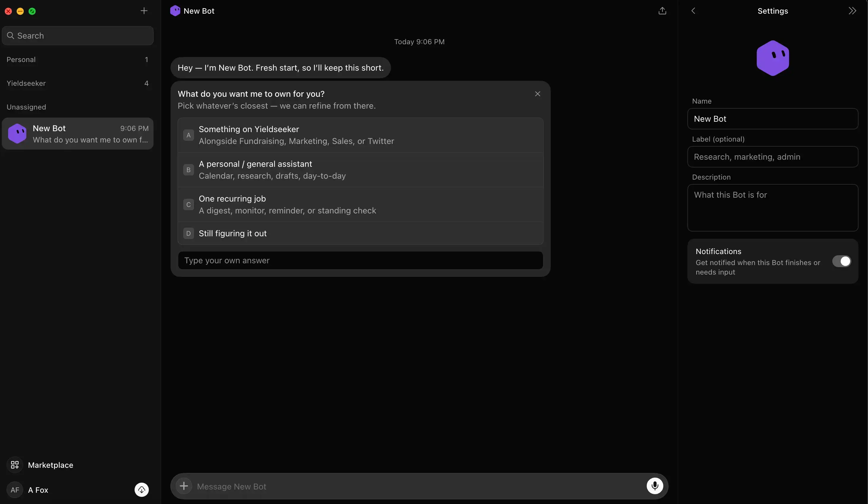
Task: Click the attachment plus icon beside the message field
Action: 184,486
